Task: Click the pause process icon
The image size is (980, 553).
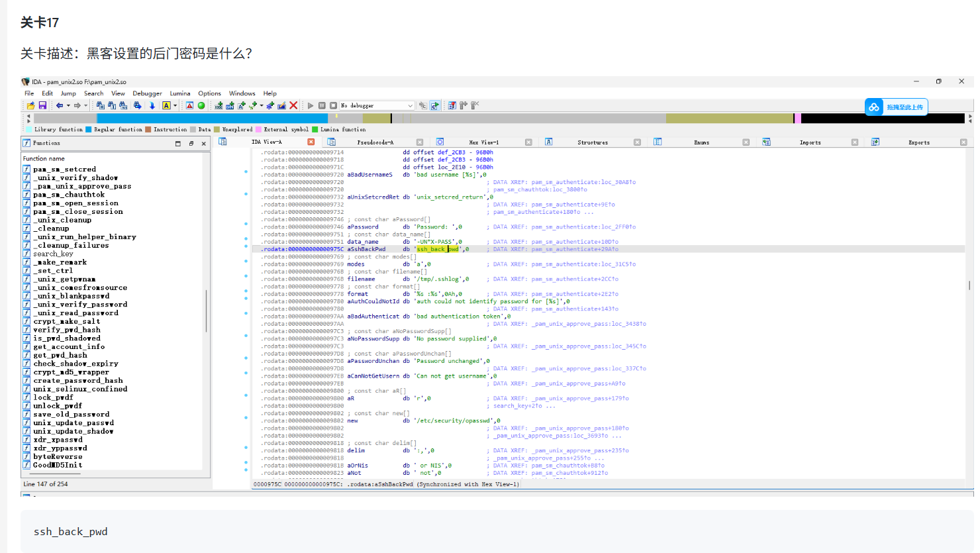Action: point(322,105)
